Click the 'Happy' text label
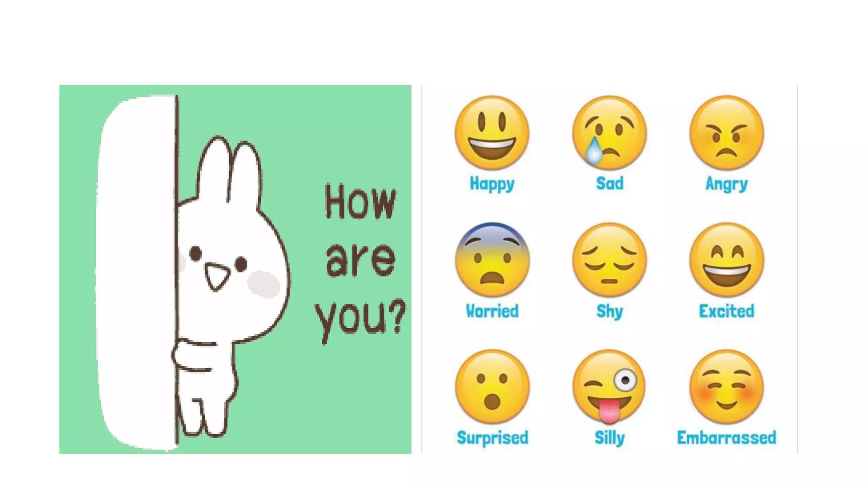Viewport: 868px width, 488px height. (492, 184)
